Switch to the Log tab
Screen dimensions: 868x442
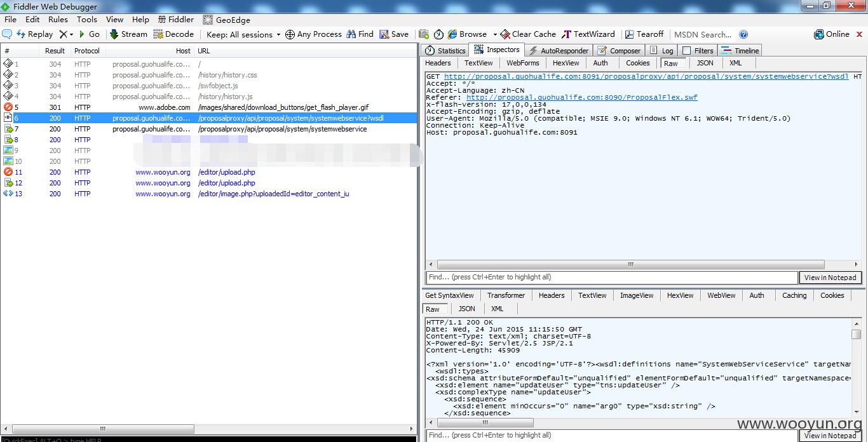point(661,51)
